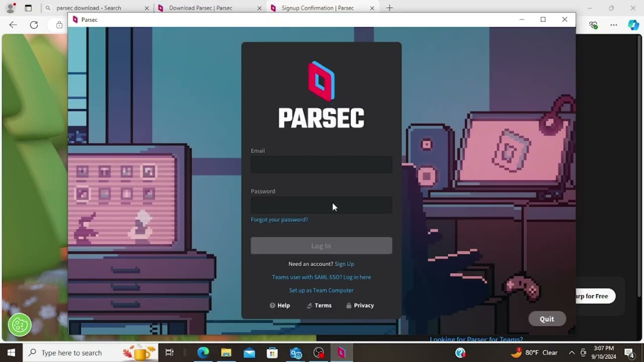
Task: Click the Parsec logo in login panel
Action: tap(321, 95)
